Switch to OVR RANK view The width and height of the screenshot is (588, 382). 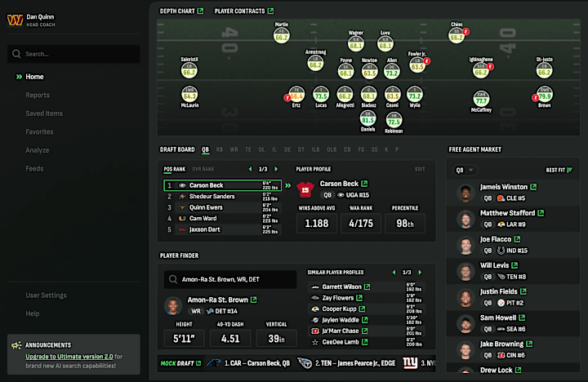(203, 170)
